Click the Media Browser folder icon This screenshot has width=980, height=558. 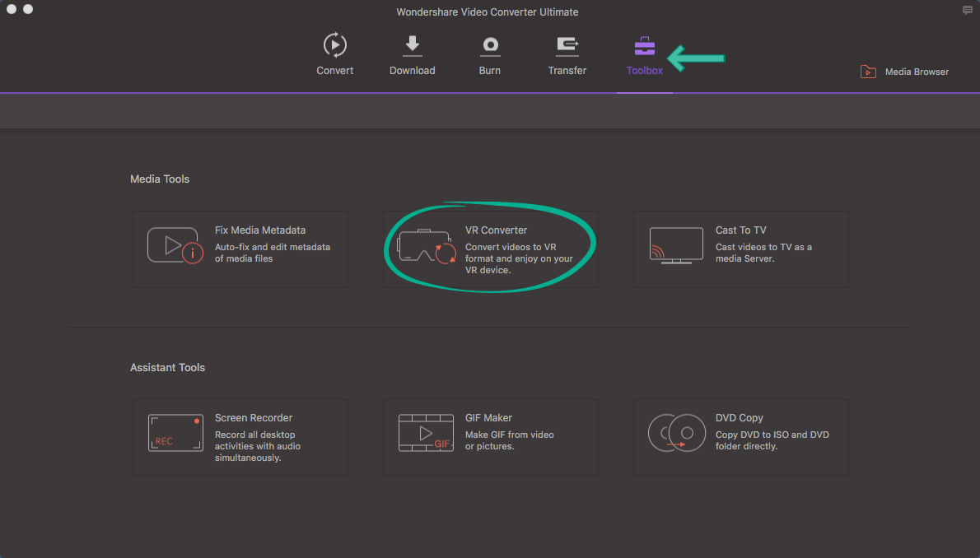(868, 72)
